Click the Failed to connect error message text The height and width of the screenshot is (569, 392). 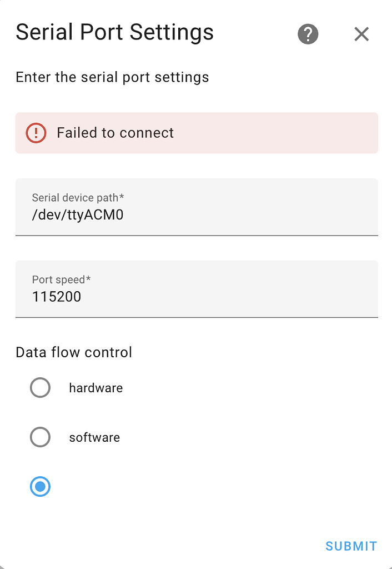[114, 133]
